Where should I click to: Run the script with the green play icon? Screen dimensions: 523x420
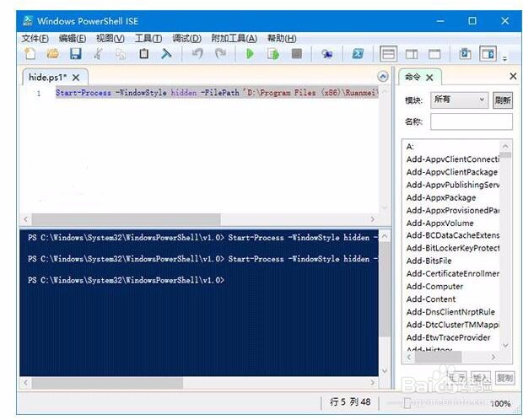[250, 54]
